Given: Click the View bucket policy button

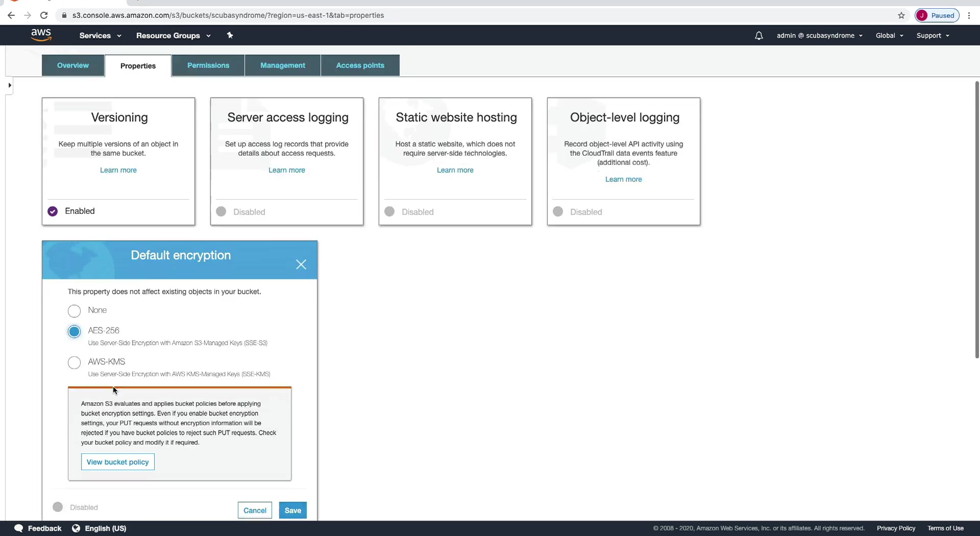Looking at the screenshot, I should (x=118, y=462).
